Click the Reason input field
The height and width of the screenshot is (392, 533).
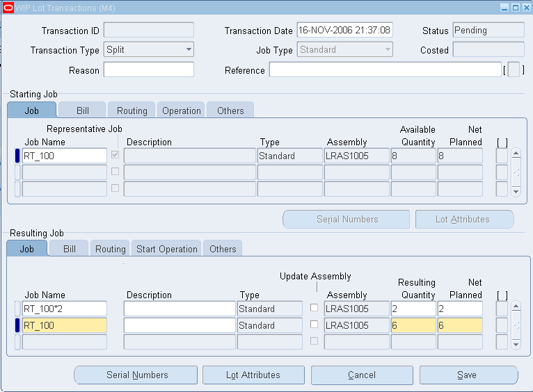[149, 70]
